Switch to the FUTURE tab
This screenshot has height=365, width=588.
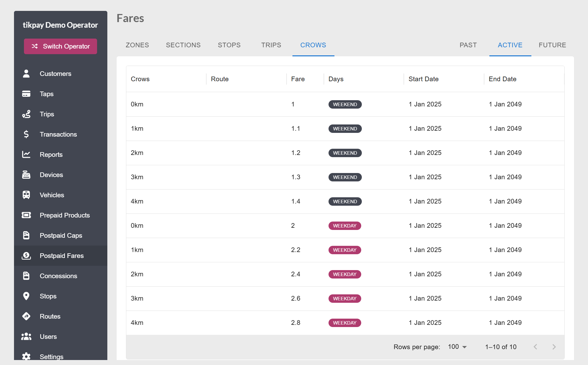click(x=553, y=45)
